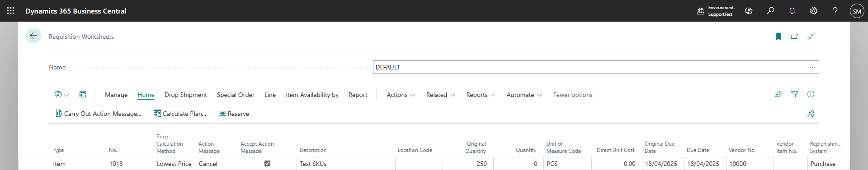This screenshot has height=170, width=868.
Task: Click the Action Message column header
Action: pos(209,147)
